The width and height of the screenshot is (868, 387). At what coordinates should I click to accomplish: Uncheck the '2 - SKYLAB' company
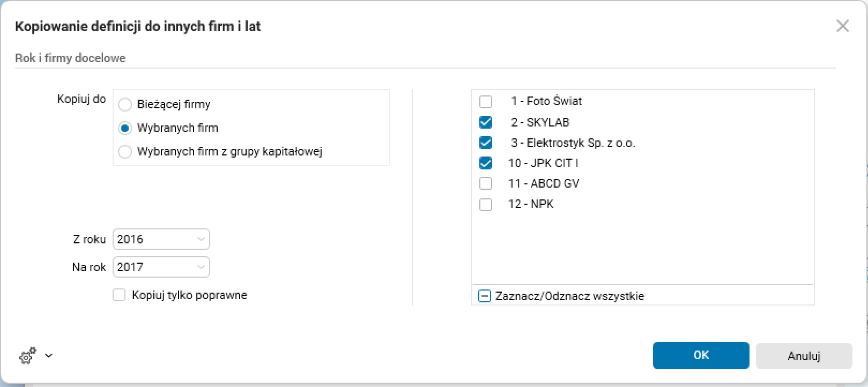[x=486, y=122]
